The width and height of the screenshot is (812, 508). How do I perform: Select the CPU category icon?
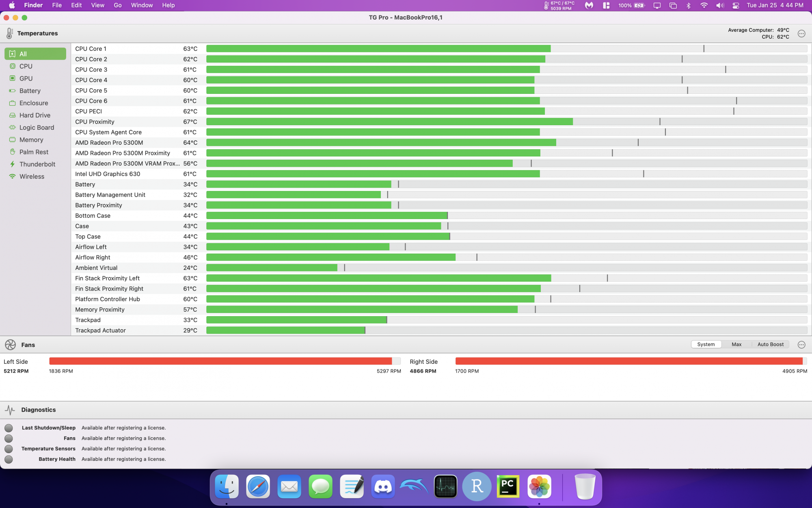[x=13, y=66]
